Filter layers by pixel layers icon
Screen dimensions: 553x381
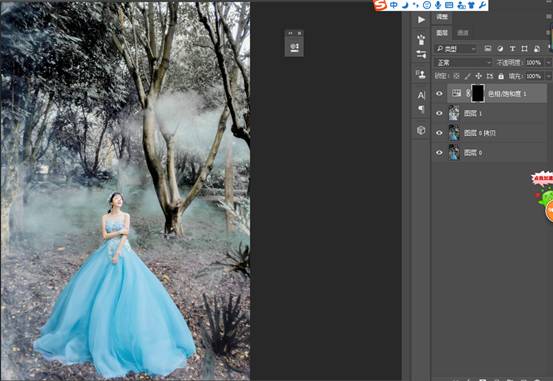point(487,49)
